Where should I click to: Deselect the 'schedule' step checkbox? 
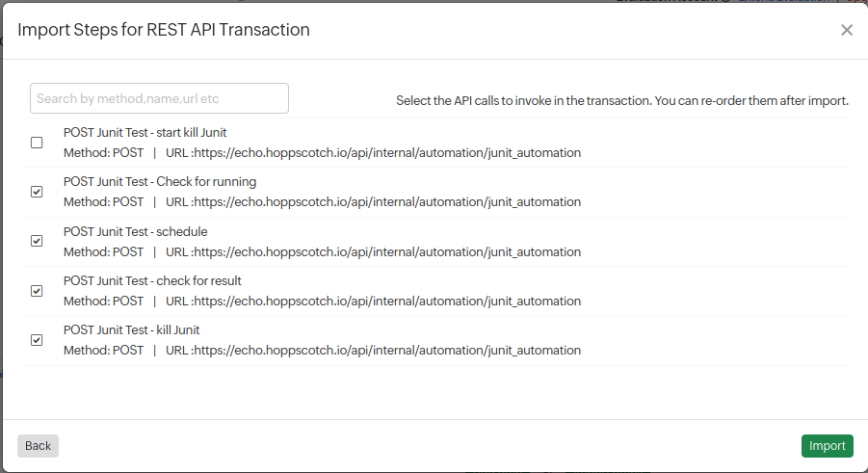click(x=37, y=241)
